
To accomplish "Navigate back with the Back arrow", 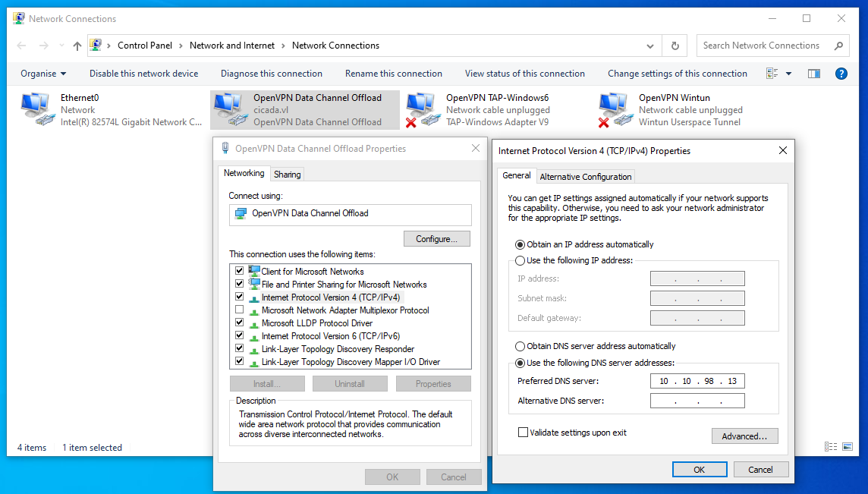I will [21, 46].
